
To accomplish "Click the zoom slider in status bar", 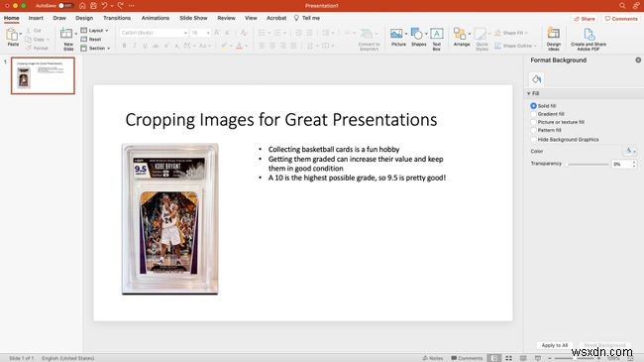I will click(575, 358).
